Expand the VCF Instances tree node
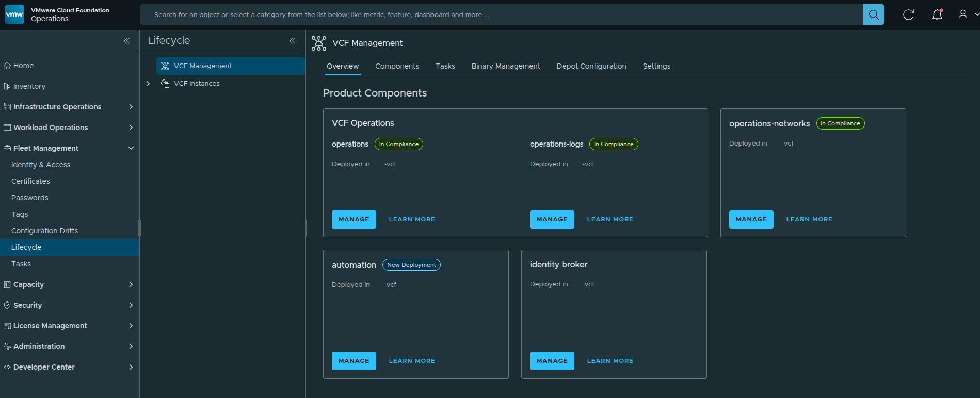Image resolution: width=980 pixels, height=398 pixels. (x=148, y=84)
